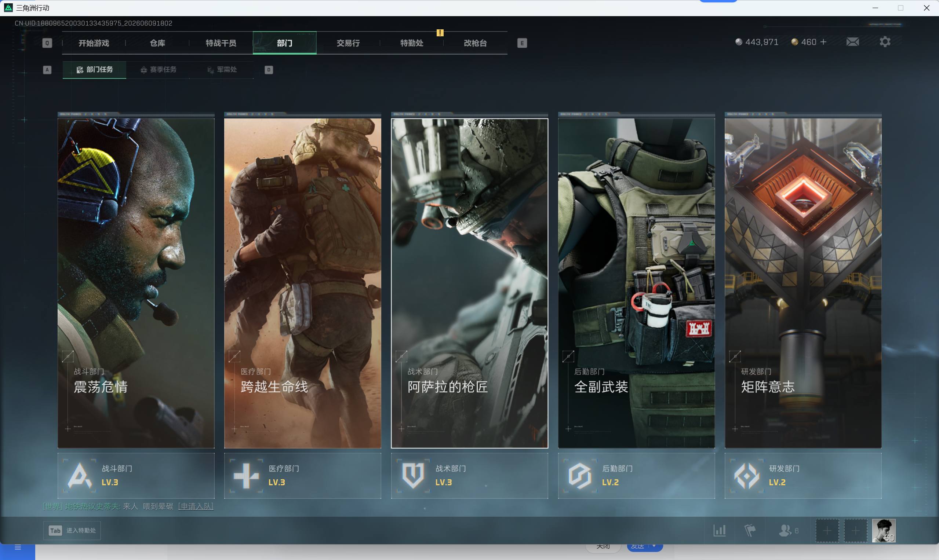Viewport: 939px width, 560px height.
Task: Go to the 特战干员 tab
Action: click(x=221, y=43)
